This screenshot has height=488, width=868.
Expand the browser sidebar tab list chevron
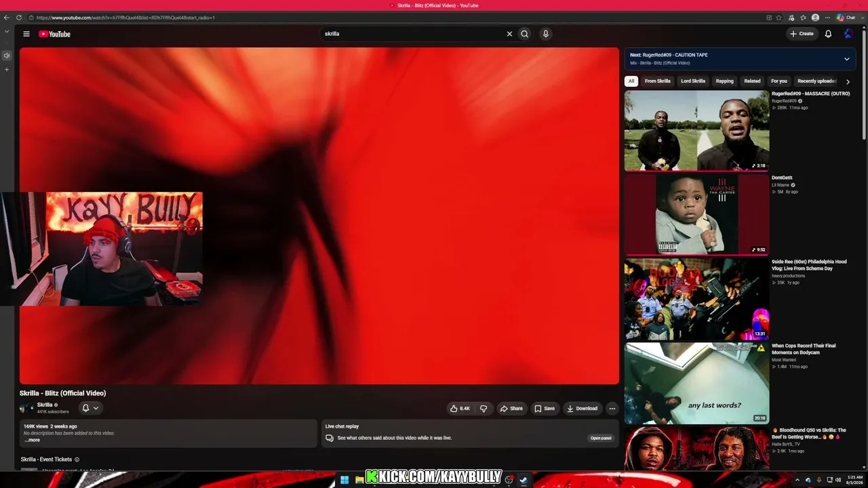(x=7, y=31)
